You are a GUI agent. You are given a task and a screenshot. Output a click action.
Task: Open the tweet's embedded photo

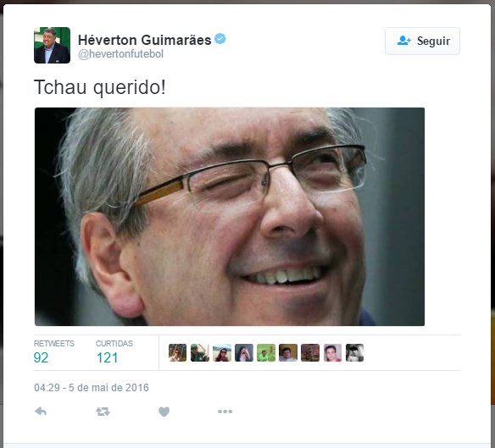point(230,217)
